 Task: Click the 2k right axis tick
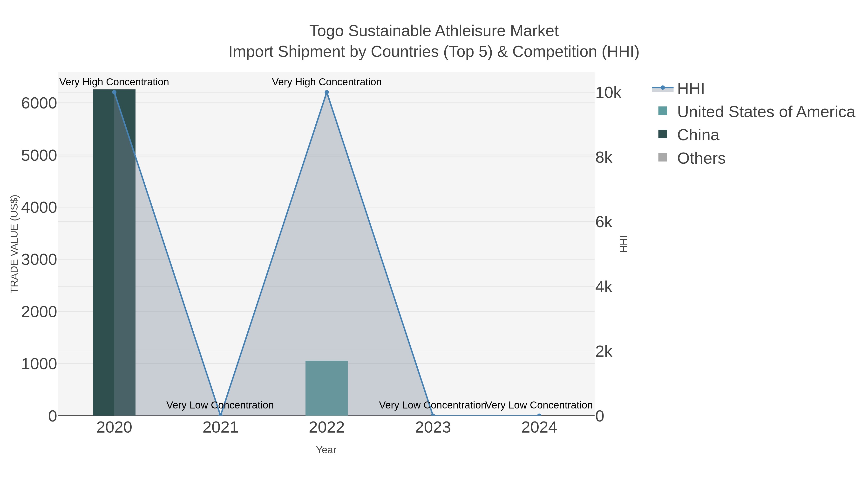604,352
